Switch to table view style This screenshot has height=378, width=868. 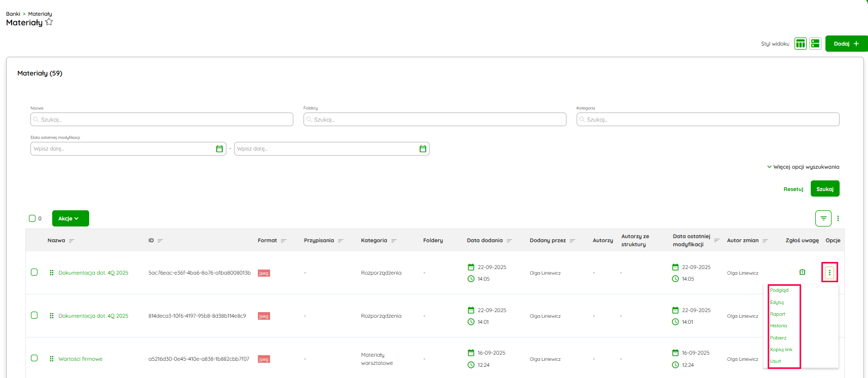pyautogui.click(x=800, y=44)
